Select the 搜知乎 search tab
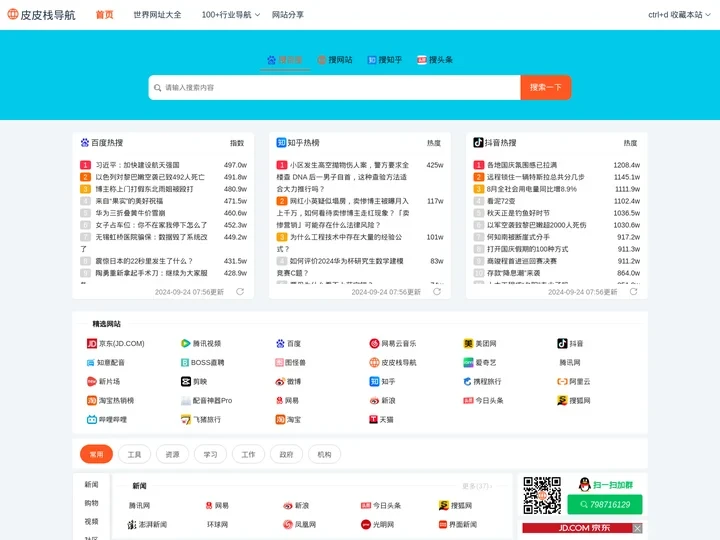The image size is (720, 540). (x=385, y=60)
